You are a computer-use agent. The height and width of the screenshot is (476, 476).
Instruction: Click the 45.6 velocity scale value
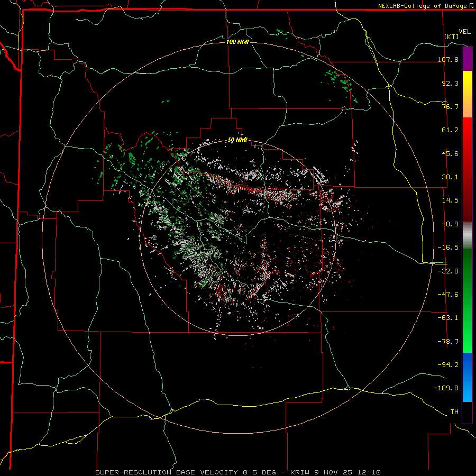pyautogui.click(x=450, y=153)
